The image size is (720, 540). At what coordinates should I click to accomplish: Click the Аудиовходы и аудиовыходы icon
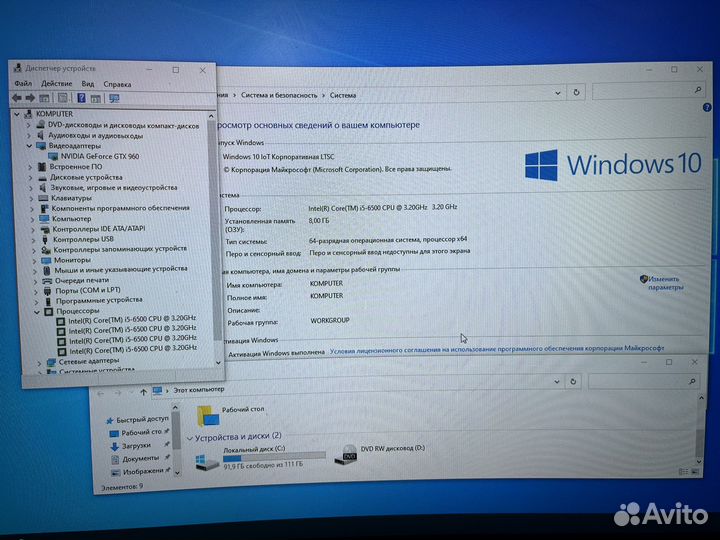click(40, 135)
